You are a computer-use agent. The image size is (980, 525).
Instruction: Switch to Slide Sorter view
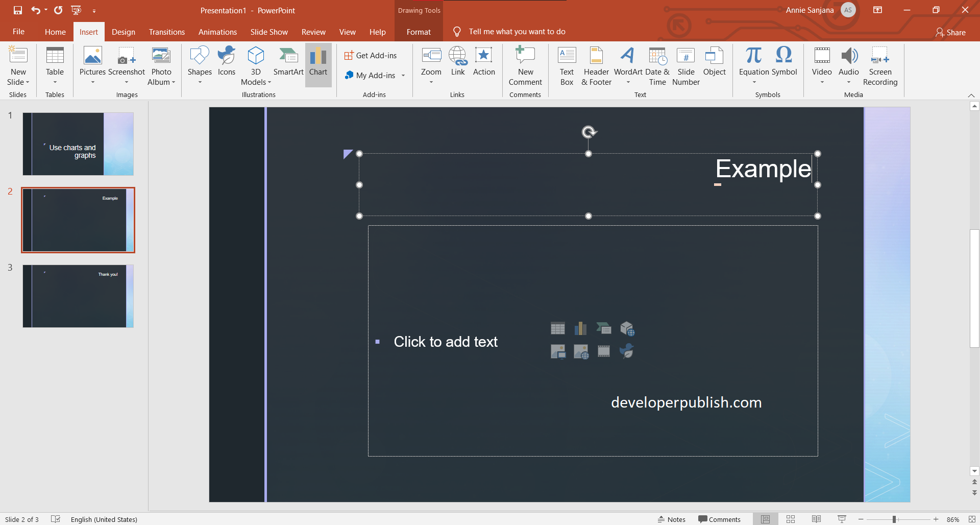pos(791,519)
